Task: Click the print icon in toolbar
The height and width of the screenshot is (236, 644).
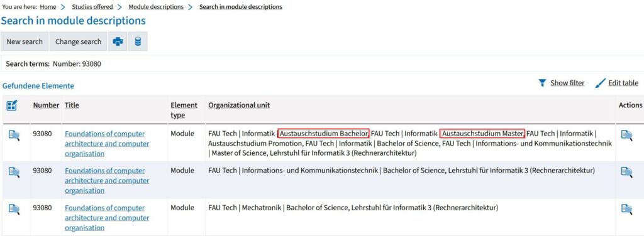Action: coord(118,41)
